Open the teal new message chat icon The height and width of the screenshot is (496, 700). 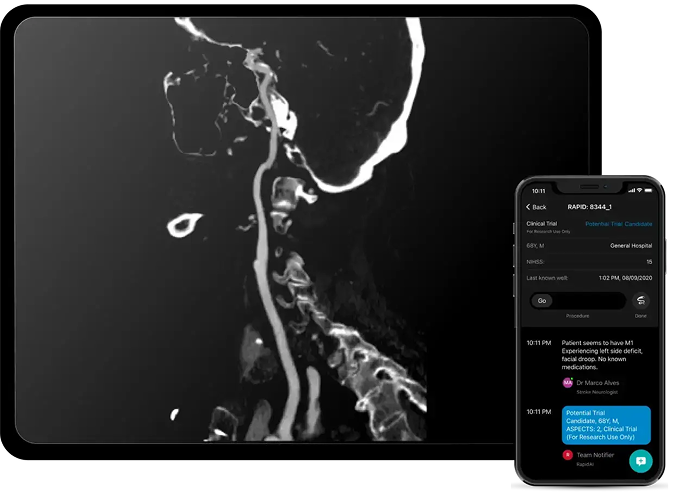click(641, 461)
